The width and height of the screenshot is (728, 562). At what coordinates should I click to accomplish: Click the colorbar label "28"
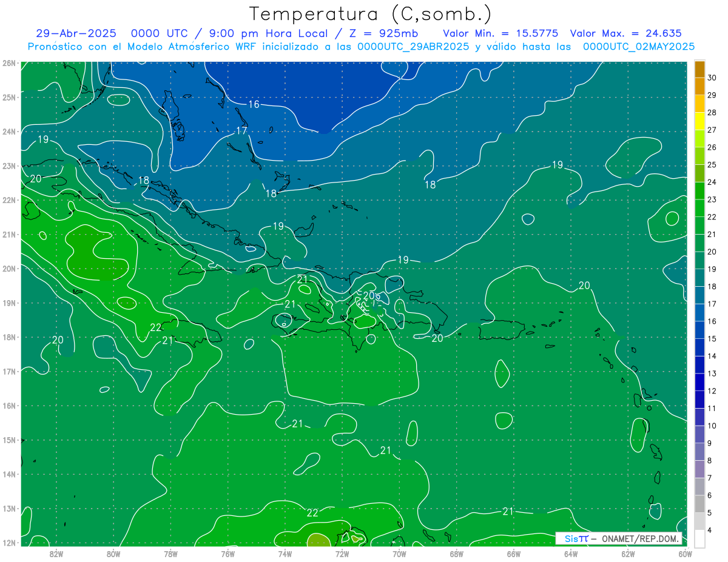[712, 112]
